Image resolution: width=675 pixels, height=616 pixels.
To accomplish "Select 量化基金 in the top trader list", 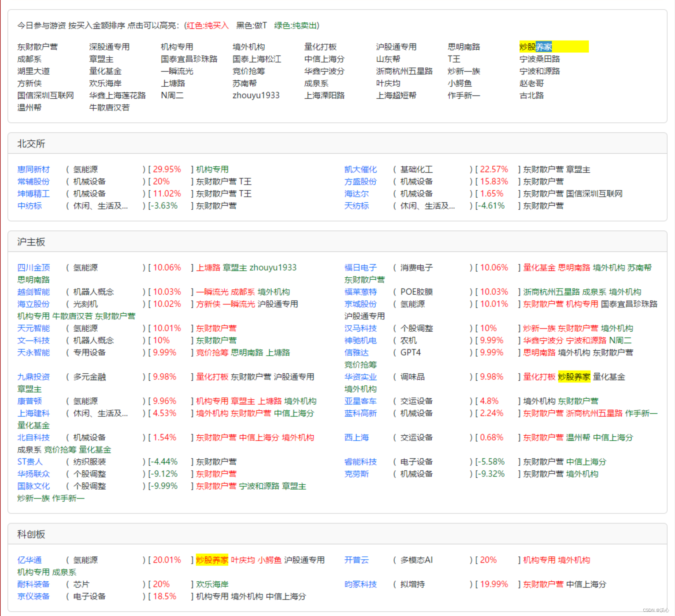I will click(x=105, y=71).
